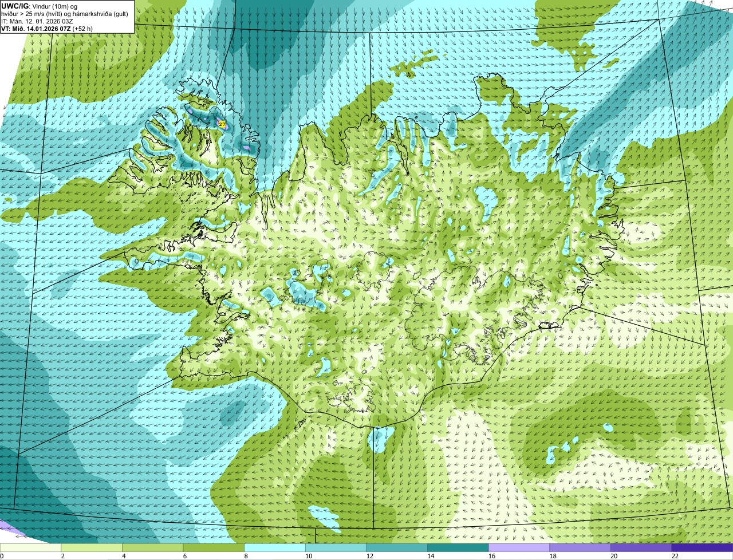
Task: Click the '10' label on the color scale
Action: [309, 556]
